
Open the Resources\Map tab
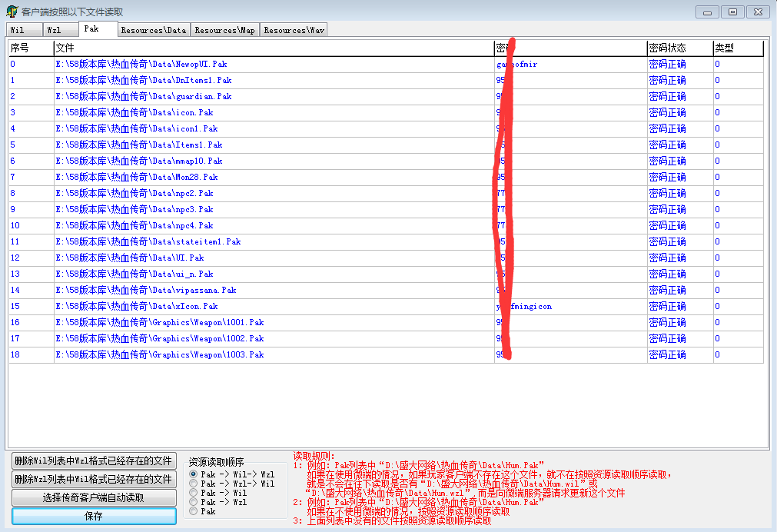(x=225, y=30)
